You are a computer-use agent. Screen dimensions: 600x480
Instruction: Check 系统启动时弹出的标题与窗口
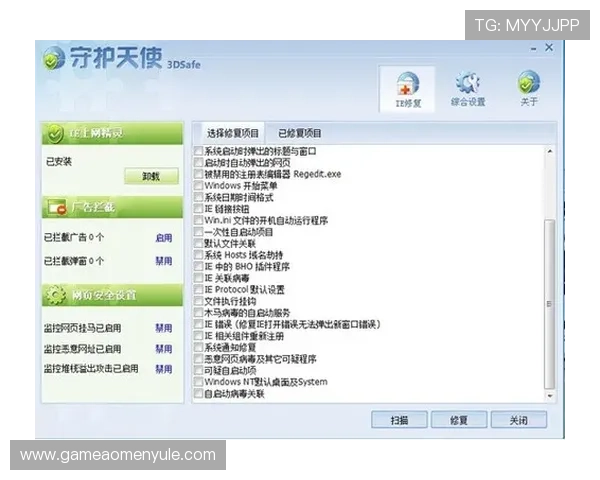coord(198,151)
